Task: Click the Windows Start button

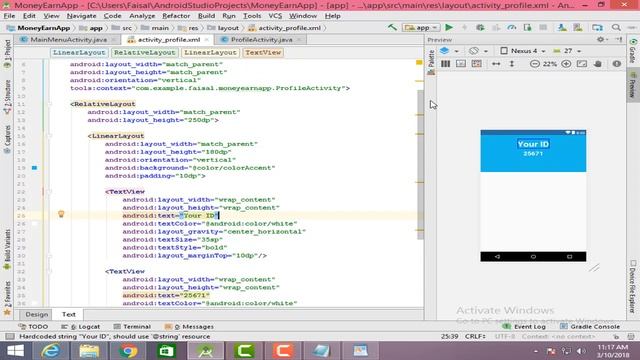Action: pos(16,351)
